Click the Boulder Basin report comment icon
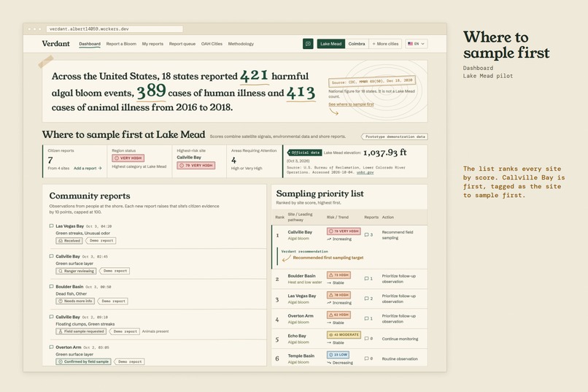 tap(51, 287)
